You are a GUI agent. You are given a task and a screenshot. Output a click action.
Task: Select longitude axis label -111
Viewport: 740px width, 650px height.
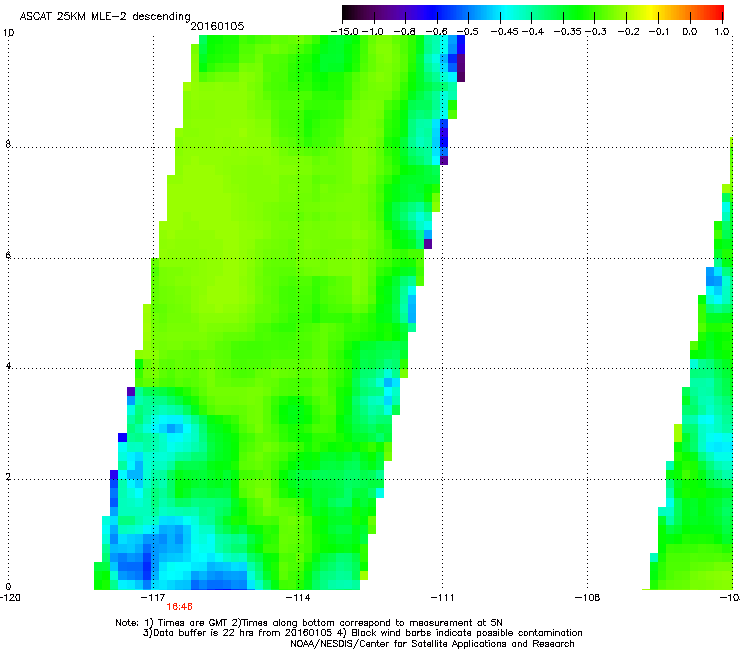pyautogui.click(x=442, y=598)
